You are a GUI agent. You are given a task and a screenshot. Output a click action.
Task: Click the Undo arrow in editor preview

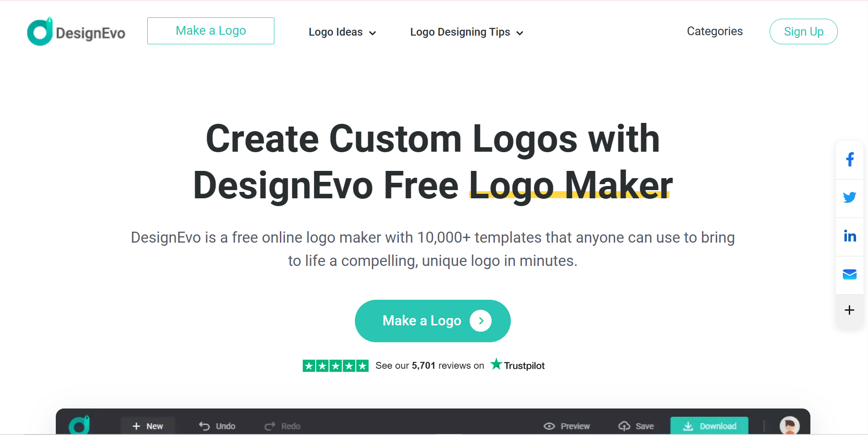204,426
